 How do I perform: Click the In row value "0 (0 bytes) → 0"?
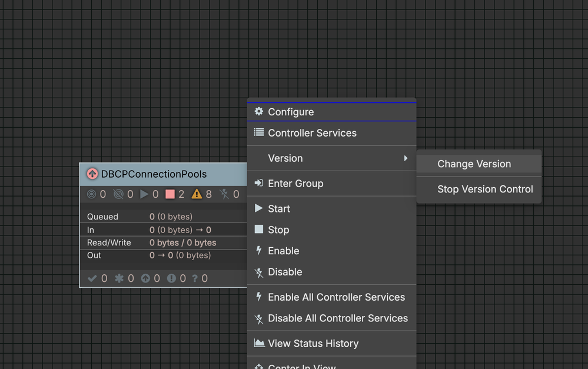(180, 230)
